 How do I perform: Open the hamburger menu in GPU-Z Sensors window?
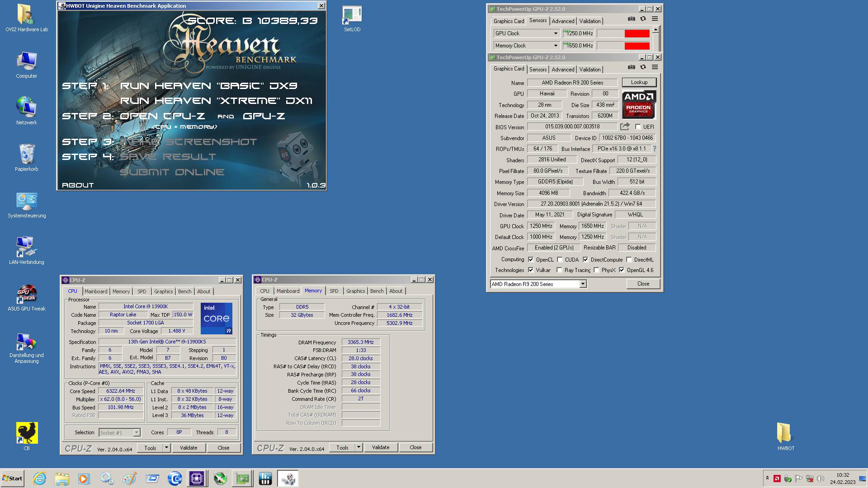(x=655, y=19)
